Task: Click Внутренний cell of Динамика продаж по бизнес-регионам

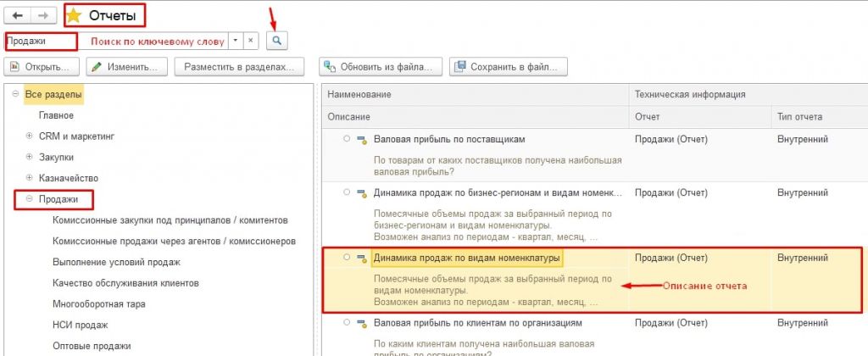Action: (x=803, y=192)
